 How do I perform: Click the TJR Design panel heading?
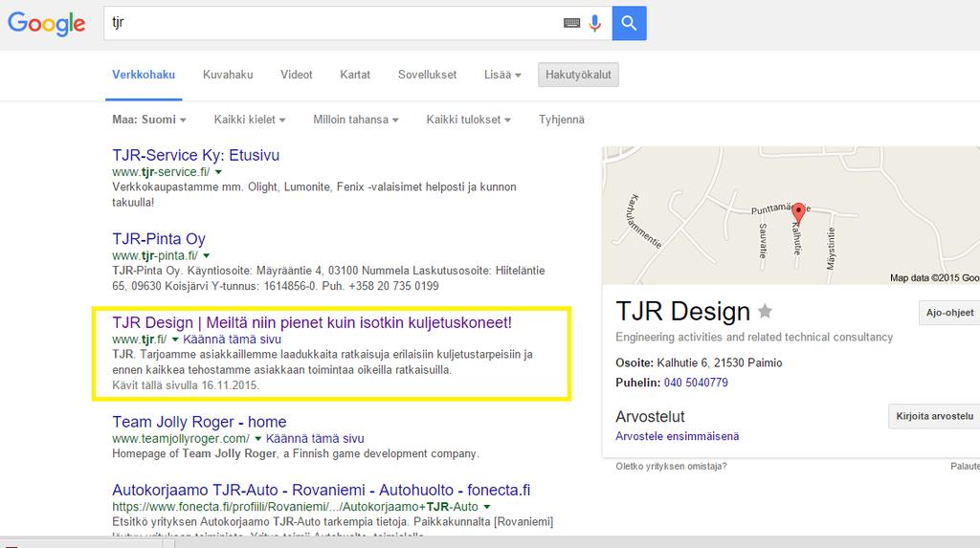(x=682, y=311)
